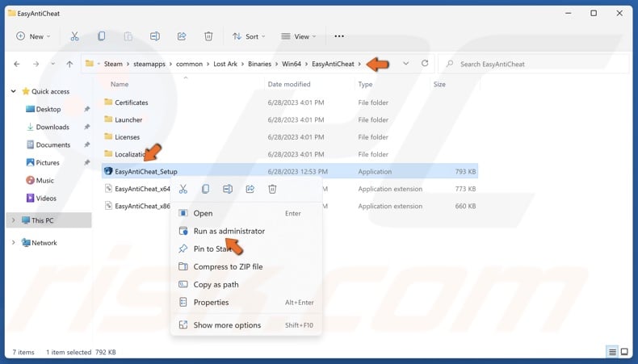
Task: Click the Search EasyAntiCheat field
Action: (x=534, y=64)
